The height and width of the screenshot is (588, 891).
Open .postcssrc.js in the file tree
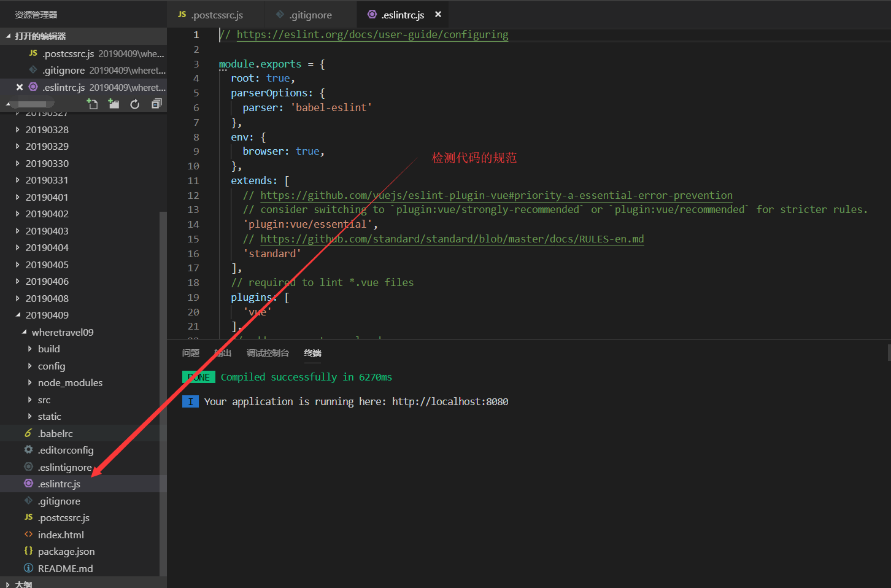coord(83,517)
